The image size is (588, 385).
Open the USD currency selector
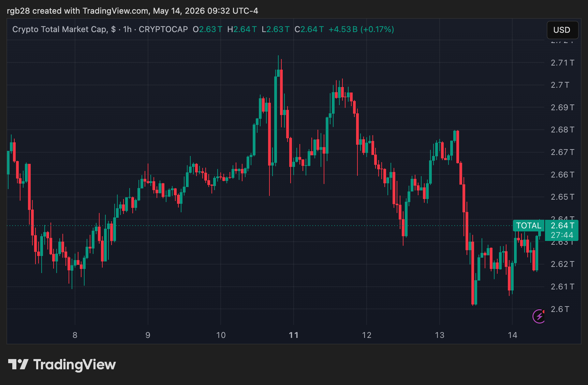tap(562, 30)
